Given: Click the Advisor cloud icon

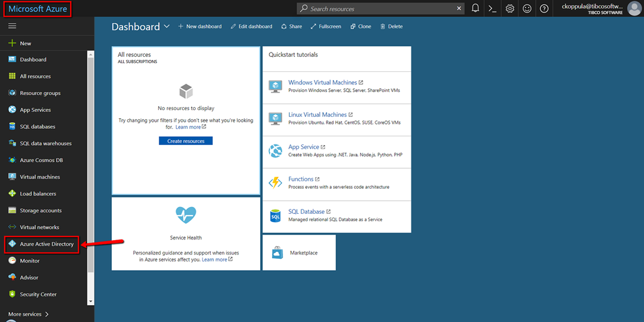Looking at the screenshot, I should (13, 278).
